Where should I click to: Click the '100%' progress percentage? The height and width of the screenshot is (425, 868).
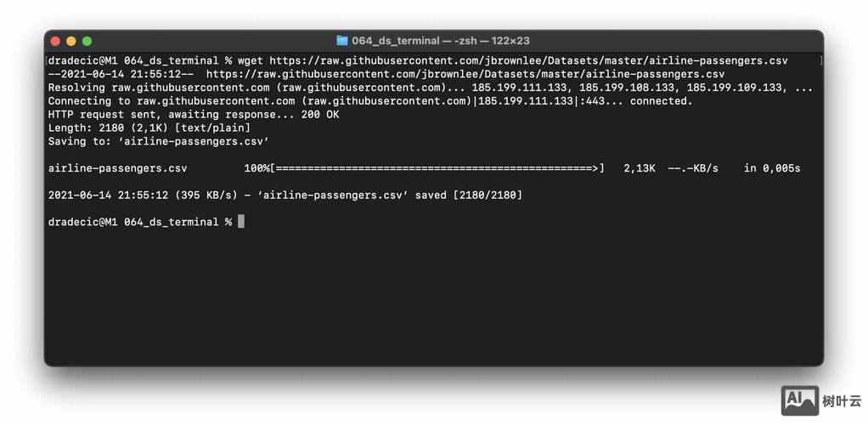(257, 168)
